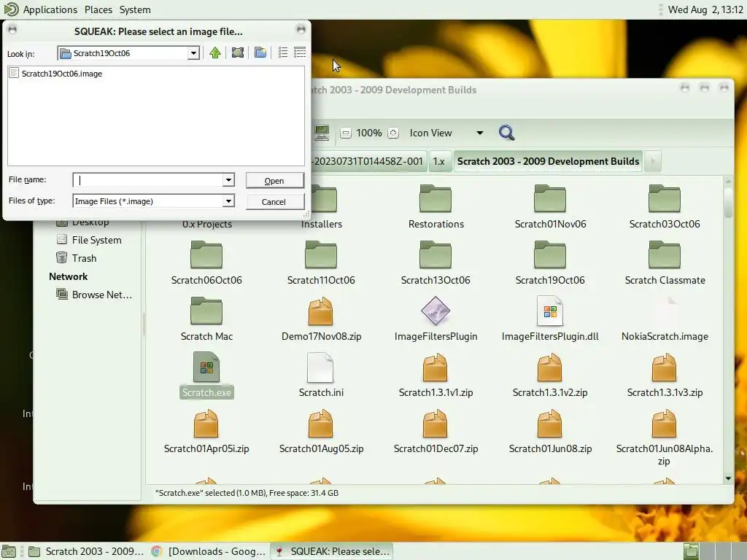Select the Scratch11Oct06 folder
This screenshot has height=560, width=747.
tap(321, 263)
